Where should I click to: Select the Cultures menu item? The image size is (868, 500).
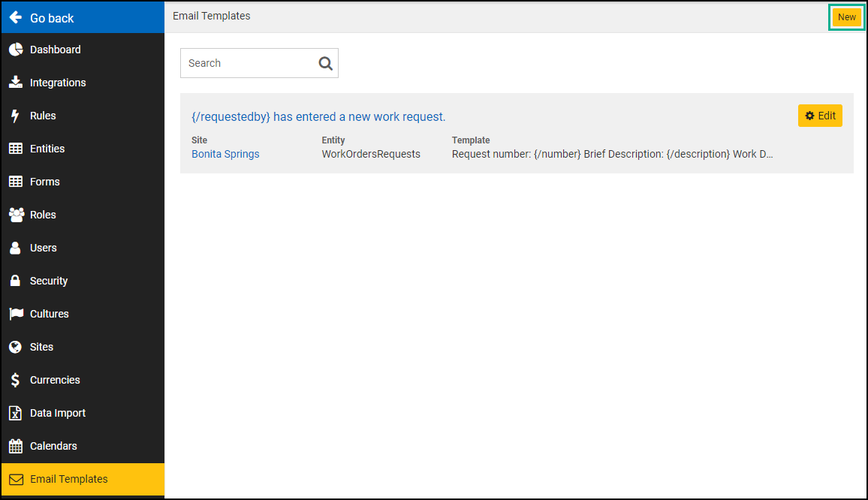click(x=83, y=314)
